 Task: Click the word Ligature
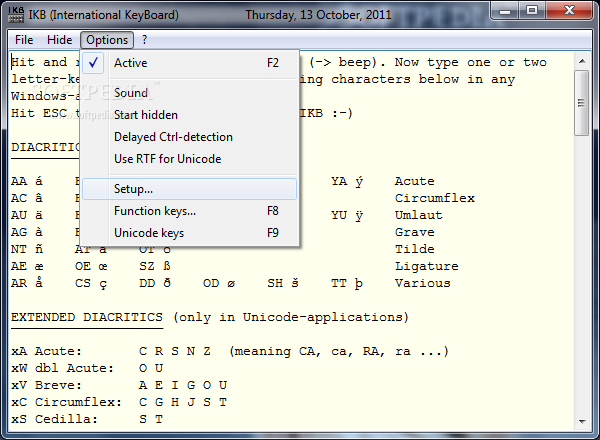coord(427,266)
